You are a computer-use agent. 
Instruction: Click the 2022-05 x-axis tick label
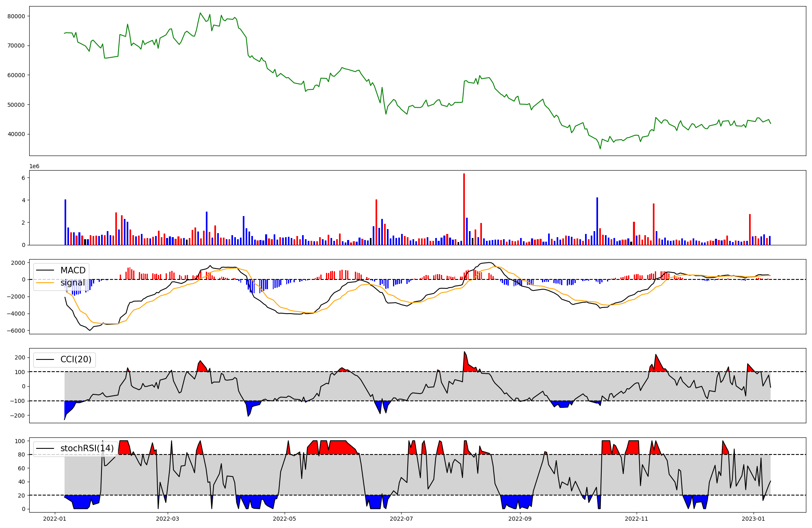coord(284,519)
